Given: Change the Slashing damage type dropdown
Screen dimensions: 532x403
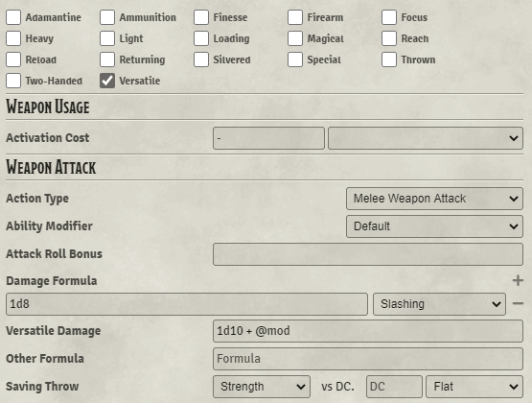Looking at the screenshot, I should point(439,304).
